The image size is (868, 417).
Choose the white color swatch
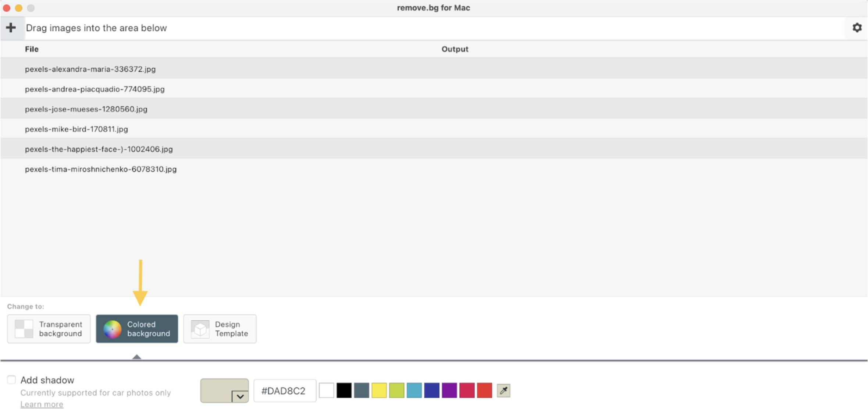coord(327,391)
